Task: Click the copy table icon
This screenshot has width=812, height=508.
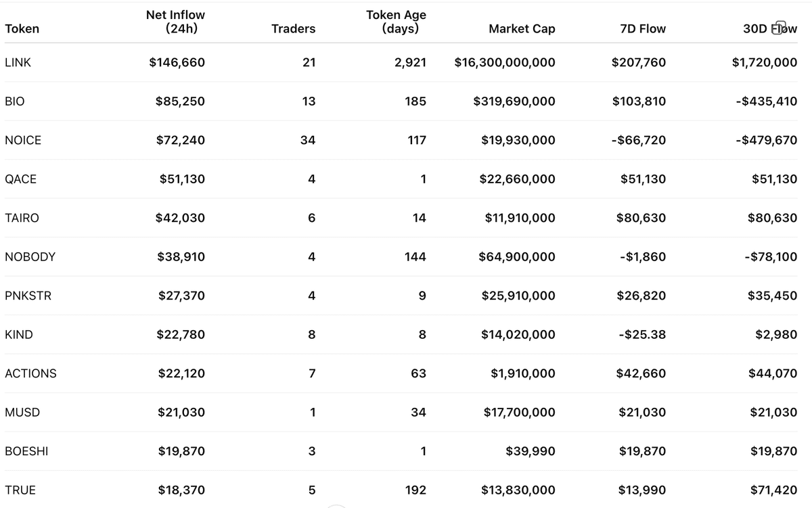Action: pos(777,27)
